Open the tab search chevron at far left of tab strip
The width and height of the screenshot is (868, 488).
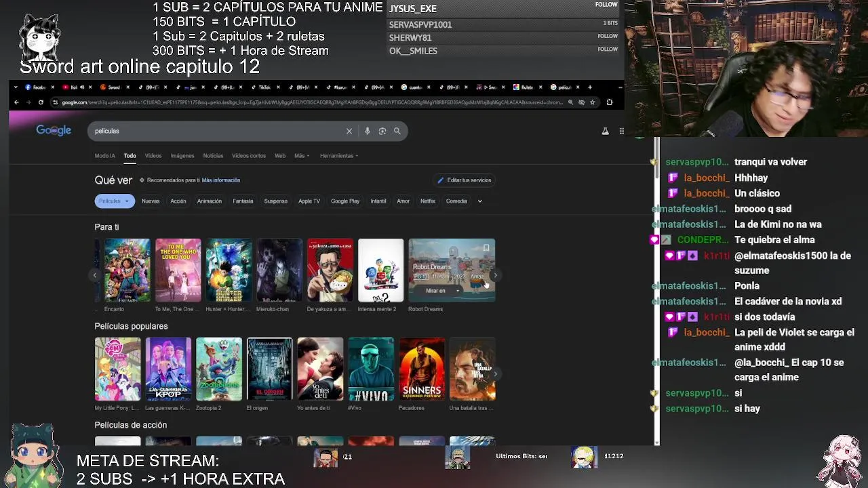[x=15, y=87]
